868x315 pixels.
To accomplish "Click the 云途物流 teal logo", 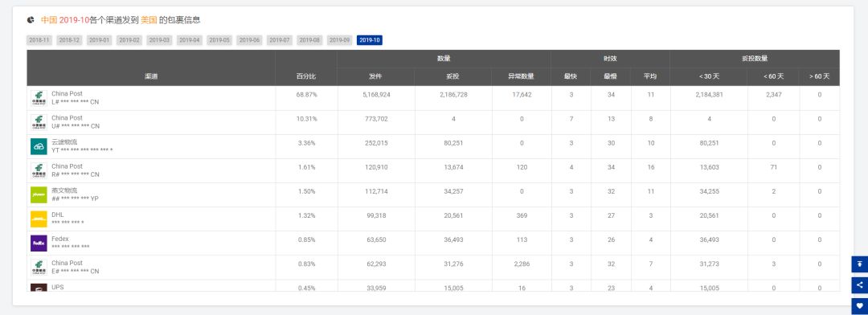I will click(x=39, y=147).
